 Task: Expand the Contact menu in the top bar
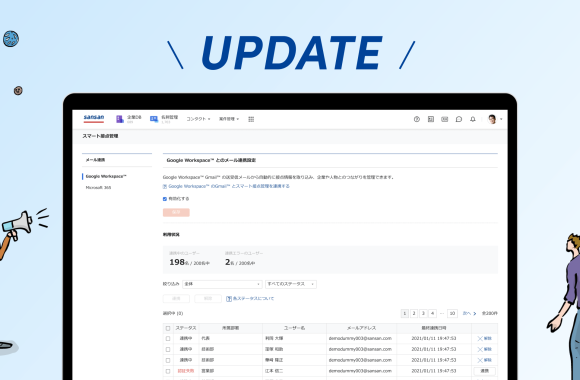[198, 119]
